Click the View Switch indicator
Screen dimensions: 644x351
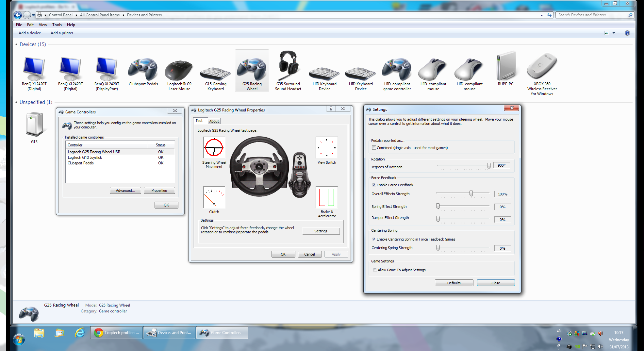click(326, 147)
